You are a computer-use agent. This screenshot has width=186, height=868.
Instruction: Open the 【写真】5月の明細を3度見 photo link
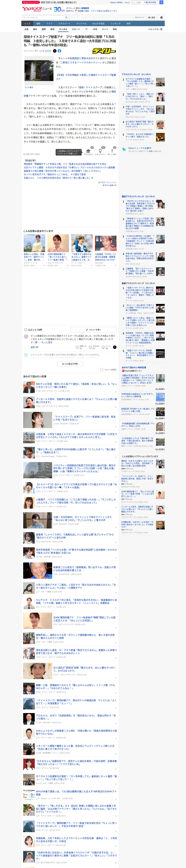[86, 77]
